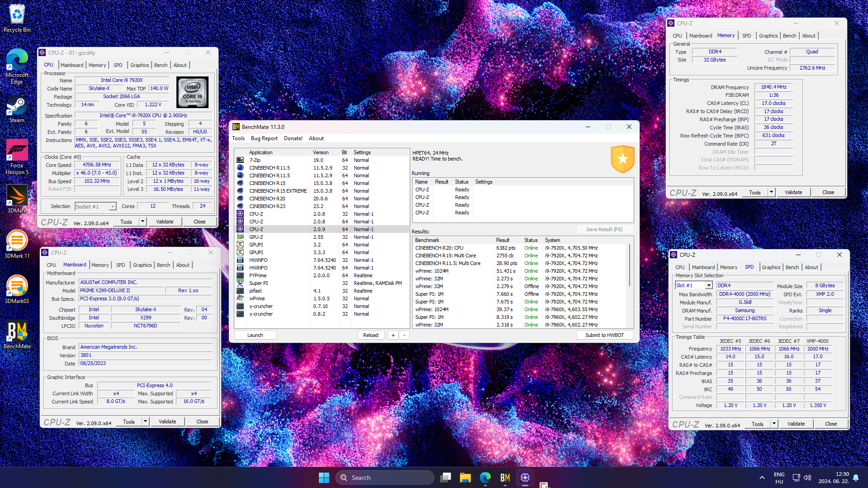Screen dimensions: 868x488
Task: Open the Donate! menu in BenchMate
Action: click(x=293, y=138)
